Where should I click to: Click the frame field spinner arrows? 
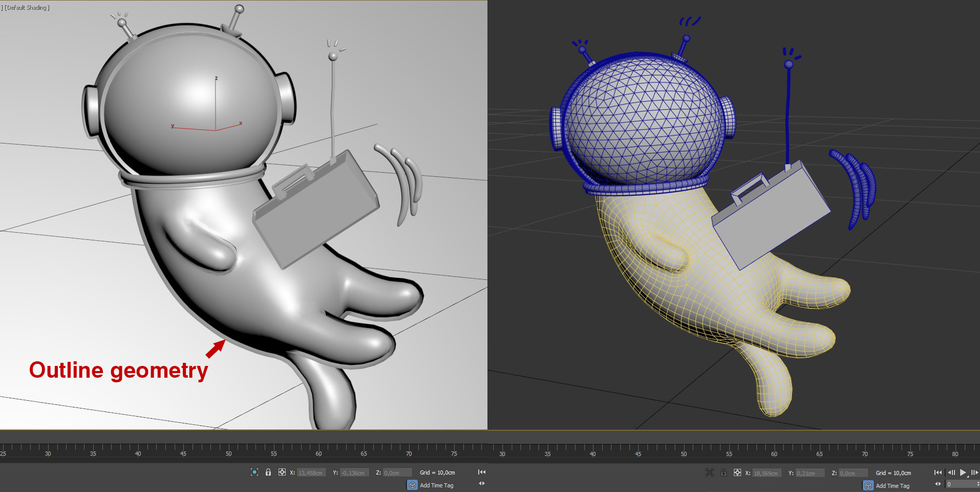pos(977,484)
